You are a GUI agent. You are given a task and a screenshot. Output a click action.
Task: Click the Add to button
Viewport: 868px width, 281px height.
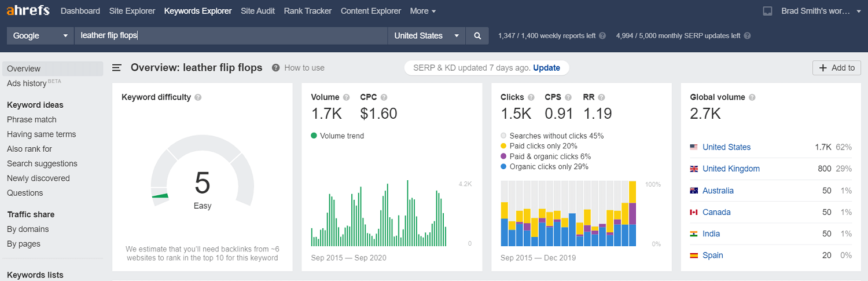(837, 68)
